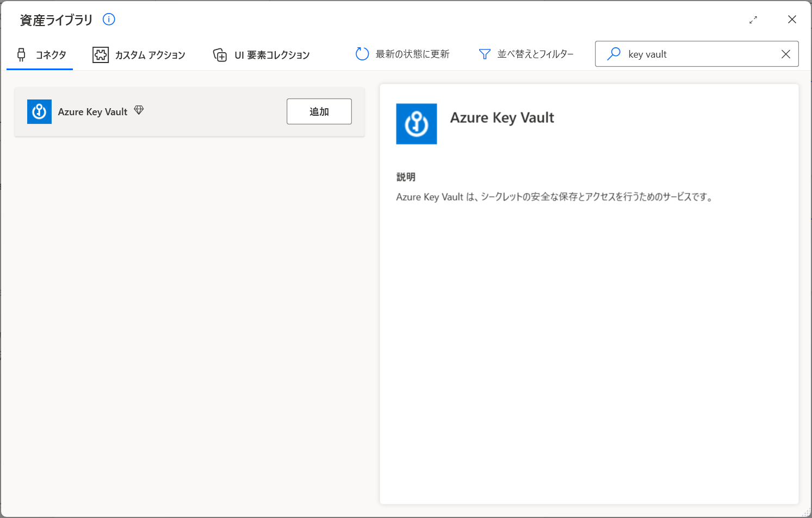
Task: Click the large Azure Key Vault logo
Action: (417, 124)
